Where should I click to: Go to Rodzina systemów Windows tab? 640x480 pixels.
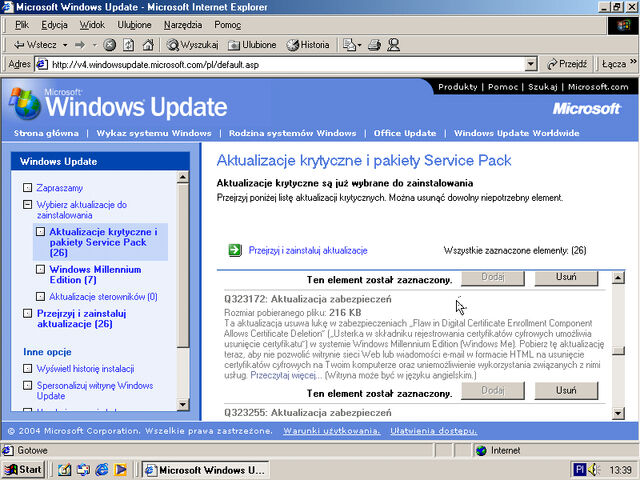coord(292,133)
